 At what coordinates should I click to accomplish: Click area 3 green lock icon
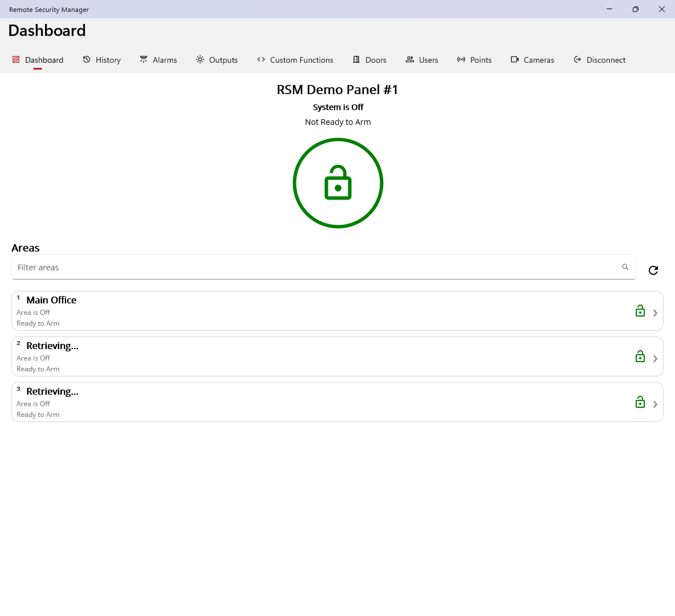click(640, 402)
